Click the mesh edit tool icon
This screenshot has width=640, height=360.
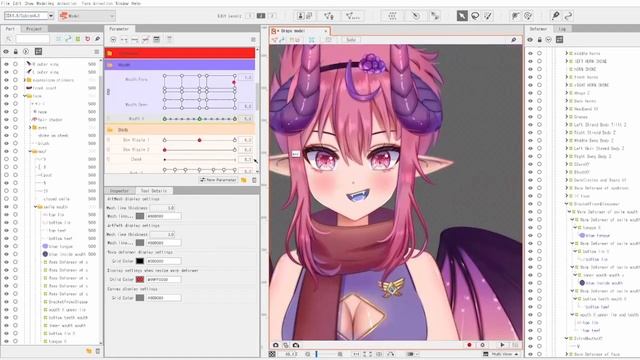coord(329,16)
